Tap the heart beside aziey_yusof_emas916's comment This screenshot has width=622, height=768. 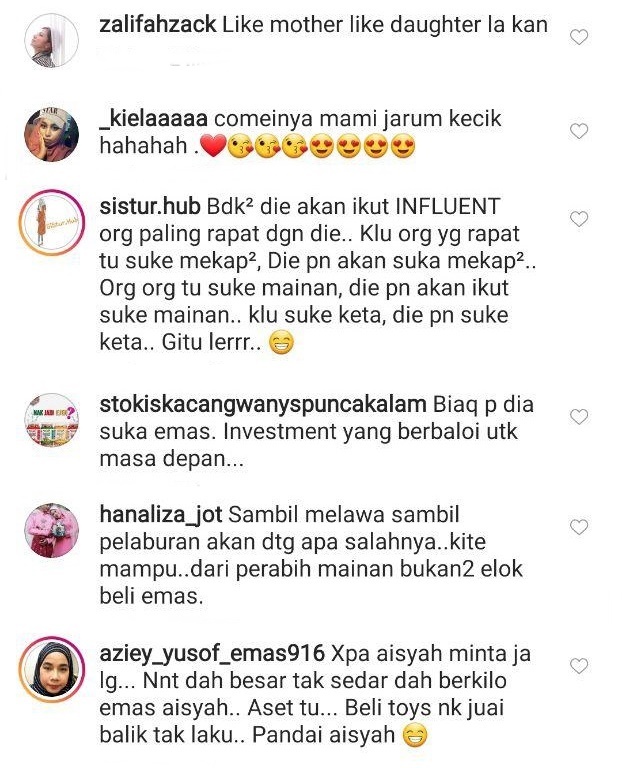(579, 666)
